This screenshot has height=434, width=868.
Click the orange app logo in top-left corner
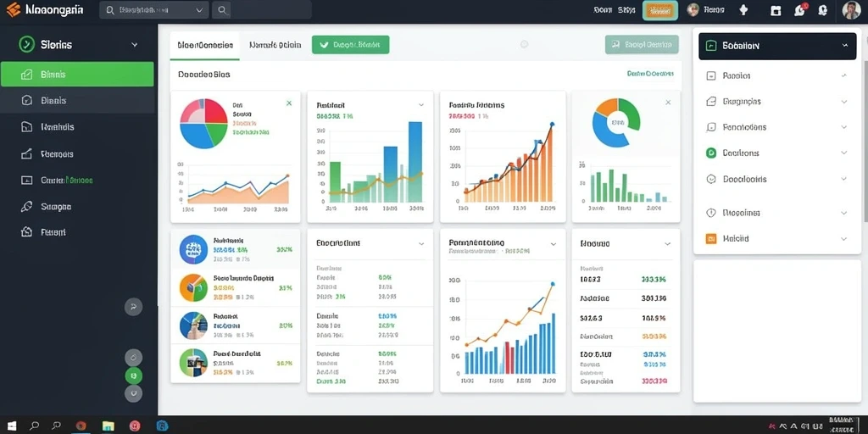click(x=14, y=9)
